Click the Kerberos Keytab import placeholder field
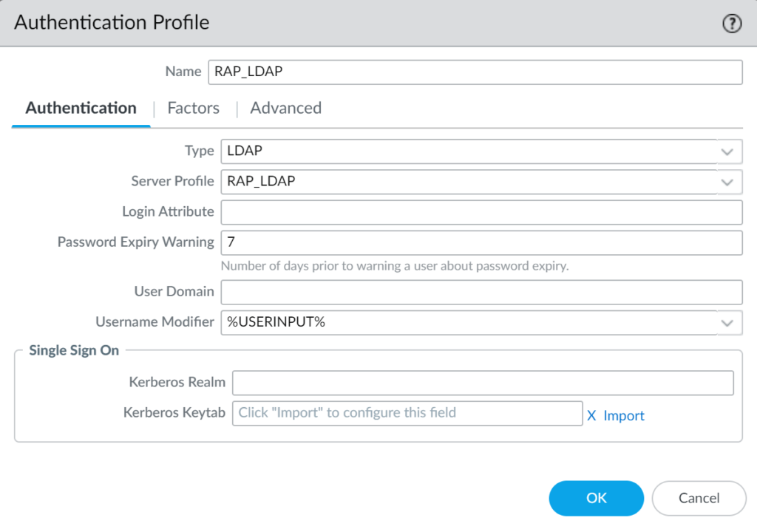Screen dimensions: 757x532 [x=407, y=413]
